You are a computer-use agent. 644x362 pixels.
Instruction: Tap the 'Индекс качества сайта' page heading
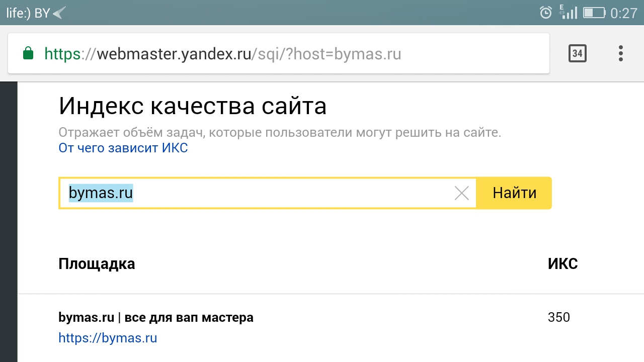tap(193, 107)
